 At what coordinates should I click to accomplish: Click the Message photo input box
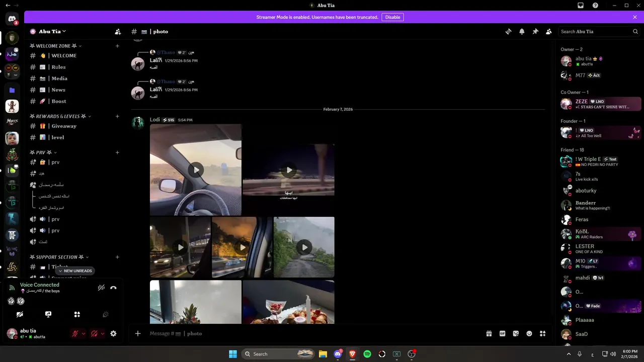click(x=312, y=333)
